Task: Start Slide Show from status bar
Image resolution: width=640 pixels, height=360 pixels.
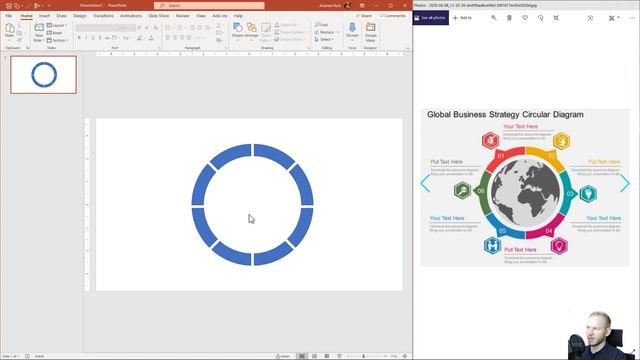Action: (339, 356)
